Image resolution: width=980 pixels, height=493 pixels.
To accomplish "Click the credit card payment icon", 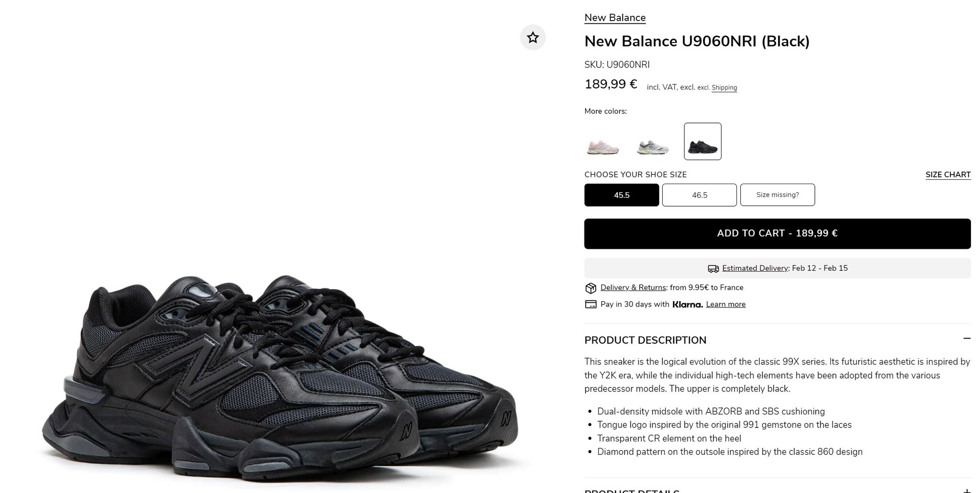I will [x=590, y=304].
